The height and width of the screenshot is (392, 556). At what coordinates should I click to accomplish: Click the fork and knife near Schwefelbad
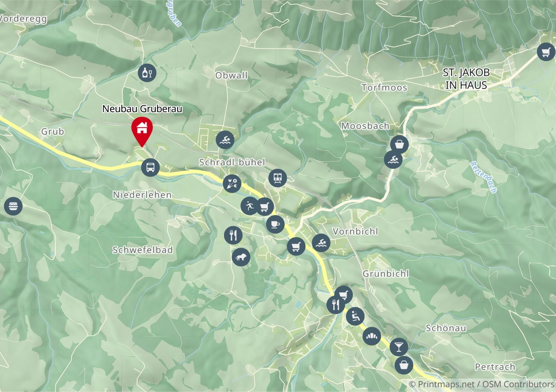[233, 235]
